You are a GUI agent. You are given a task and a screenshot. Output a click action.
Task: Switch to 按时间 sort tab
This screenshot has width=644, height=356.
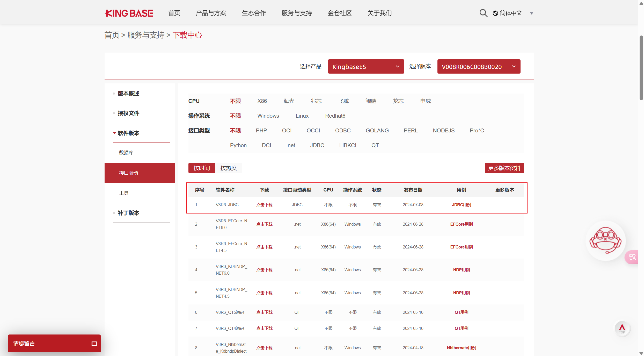[x=202, y=168]
